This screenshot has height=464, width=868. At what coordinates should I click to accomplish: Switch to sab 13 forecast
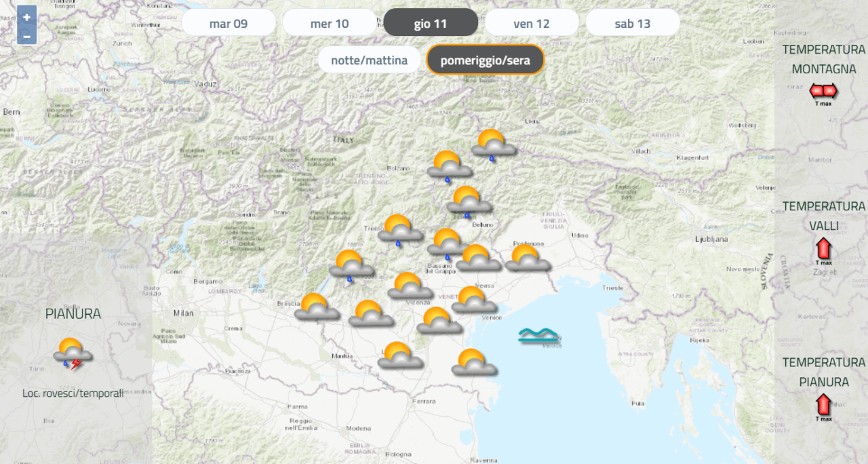coord(633,24)
